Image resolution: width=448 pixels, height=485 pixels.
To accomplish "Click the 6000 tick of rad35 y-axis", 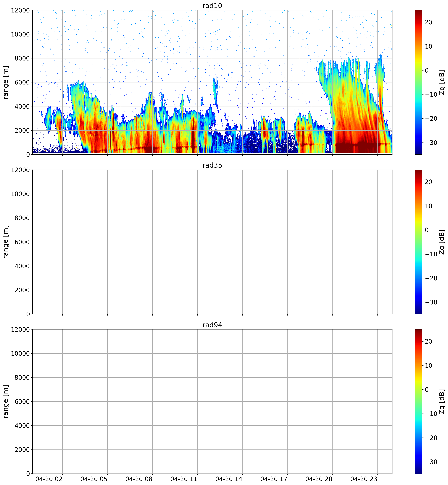I will (22, 242).
